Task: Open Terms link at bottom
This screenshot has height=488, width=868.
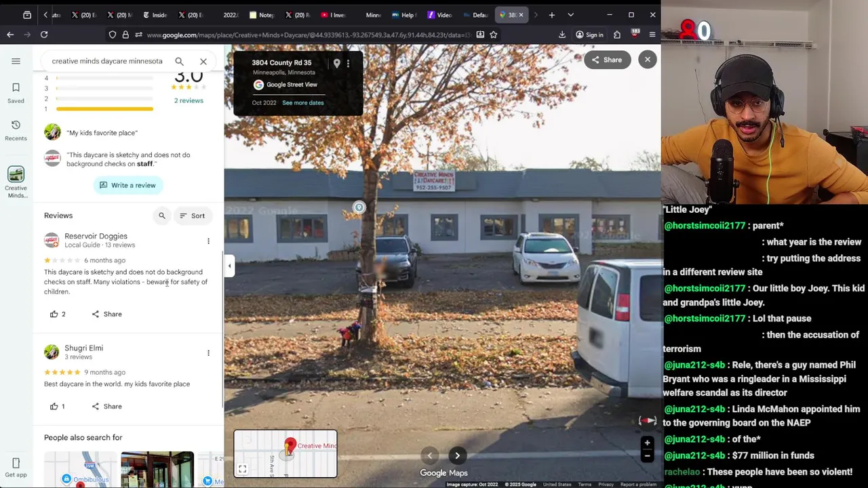Action: (585, 485)
